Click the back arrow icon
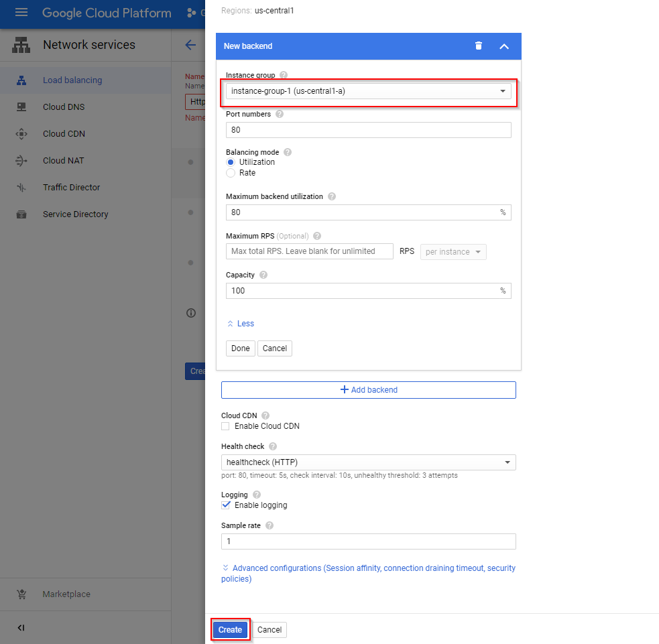The image size is (659, 644). tap(190, 45)
